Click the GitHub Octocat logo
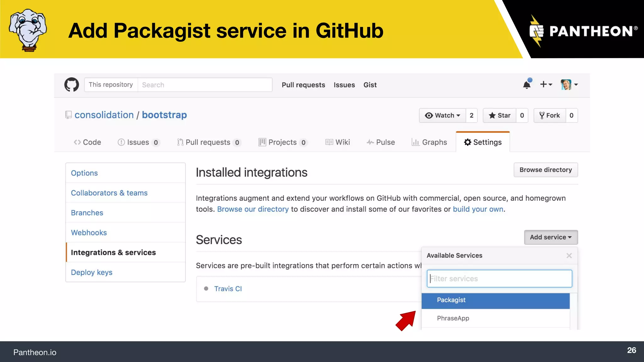 point(72,85)
